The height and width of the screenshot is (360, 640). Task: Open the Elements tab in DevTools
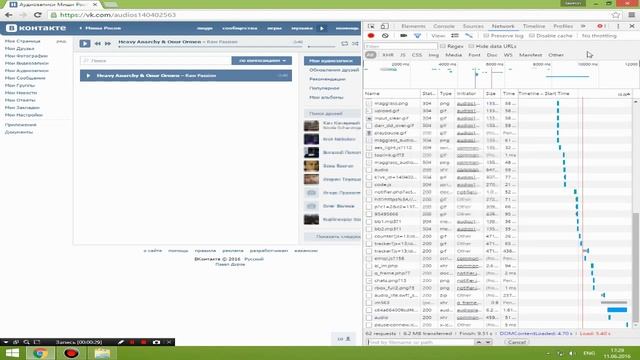pos(413,26)
